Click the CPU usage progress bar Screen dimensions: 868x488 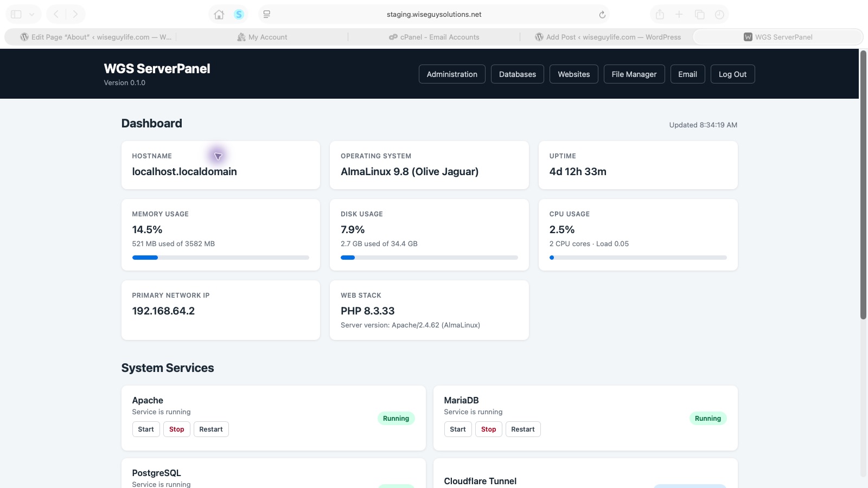[638, 258]
